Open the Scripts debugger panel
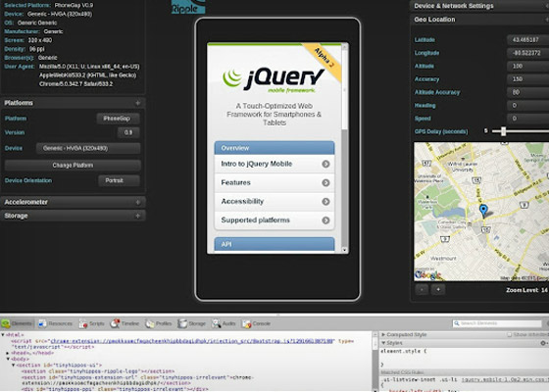 pyautogui.click(x=92, y=323)
